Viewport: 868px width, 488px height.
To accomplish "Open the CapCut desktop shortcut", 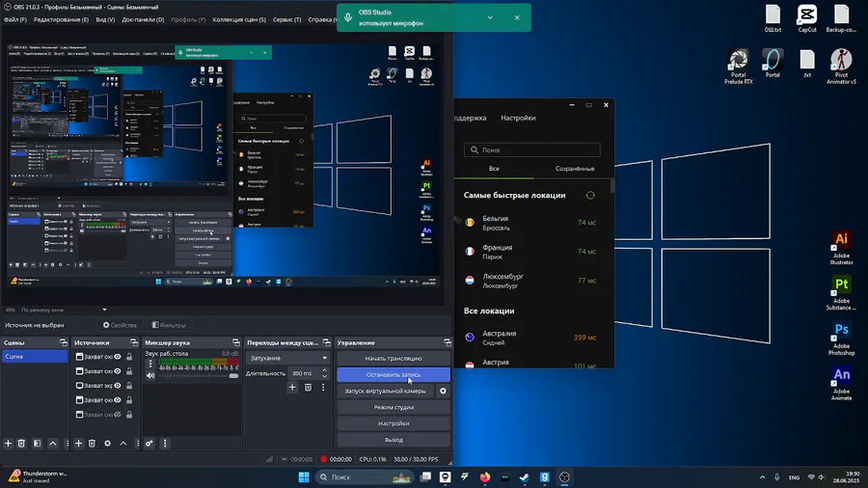I will [807, 18].
